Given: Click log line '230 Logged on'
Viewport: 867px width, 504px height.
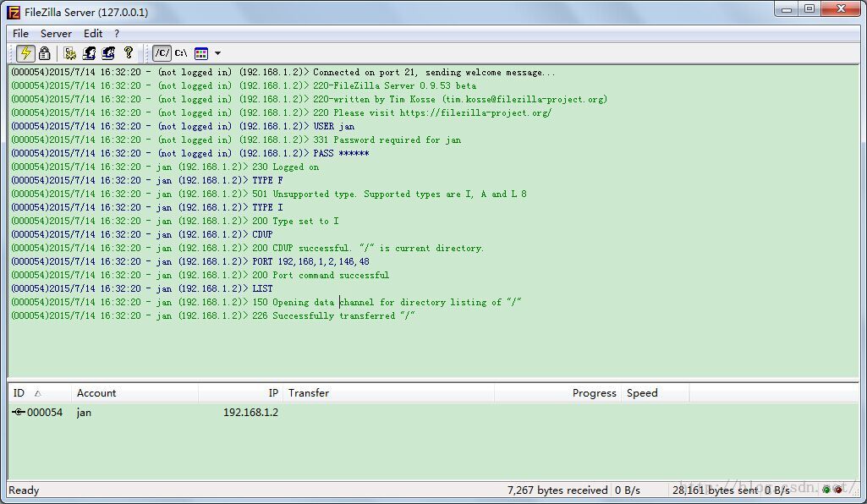Looking at the screenshot, I should [165, 167].
